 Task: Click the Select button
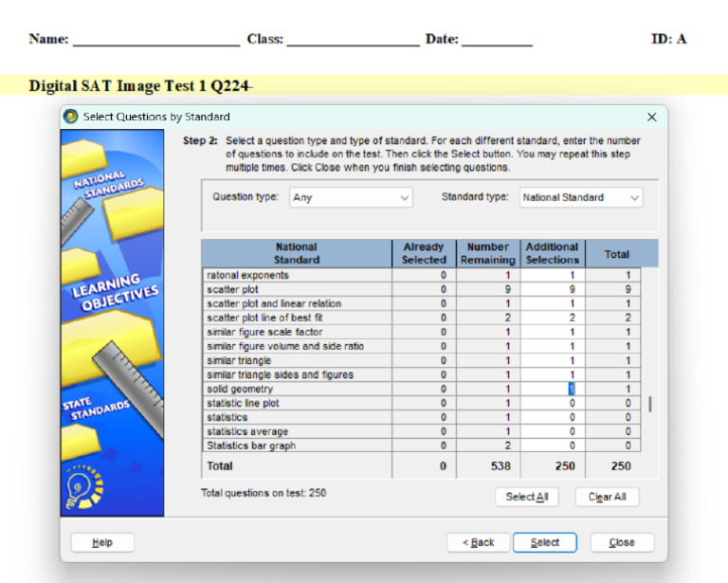[545, 542]
